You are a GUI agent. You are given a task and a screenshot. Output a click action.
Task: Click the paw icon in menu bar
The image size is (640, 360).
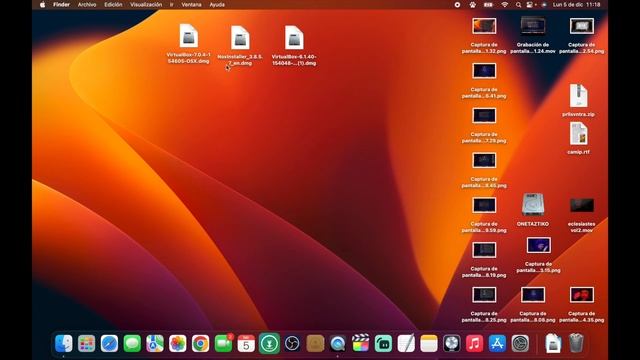473,5
